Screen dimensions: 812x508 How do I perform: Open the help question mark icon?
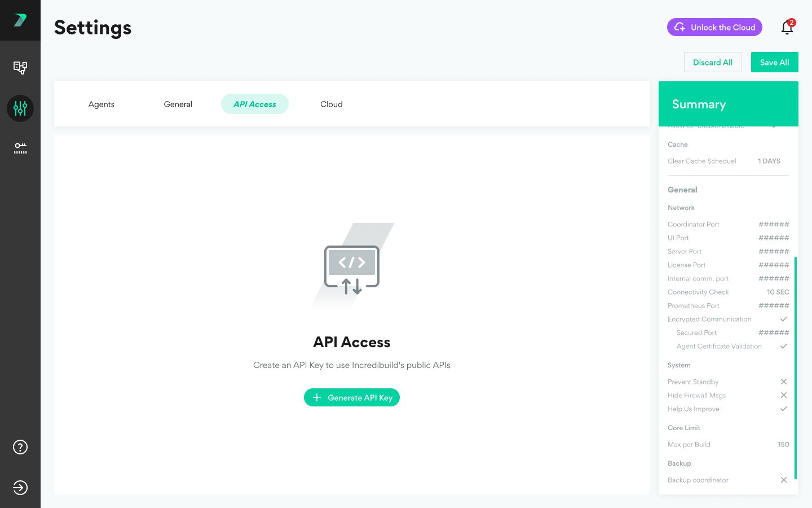pos(20,447)
